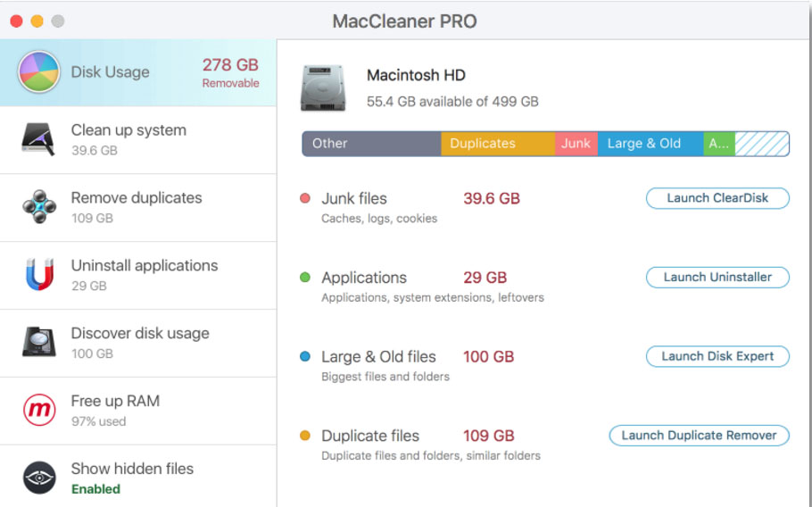812x507 pixels.
Task: Open the Discover disk usage drive icon
Action: tap(39, 342)
